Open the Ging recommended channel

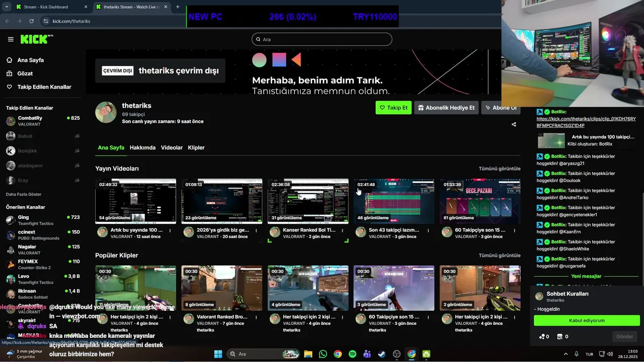[x=43, y=220]
